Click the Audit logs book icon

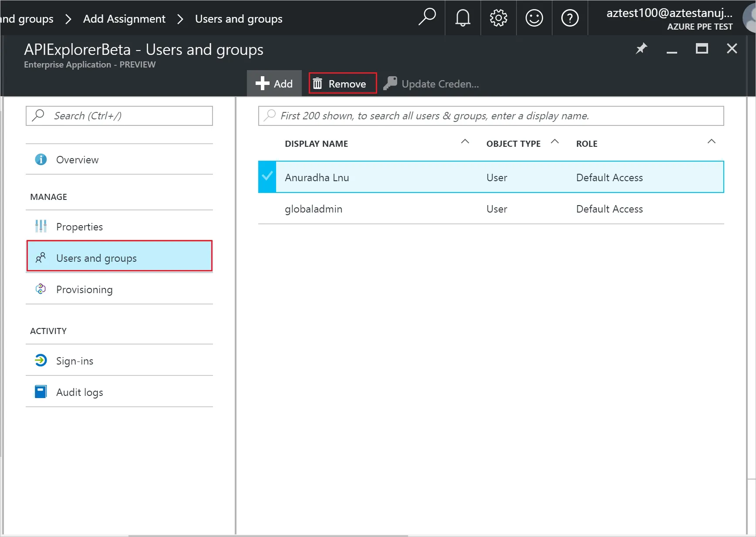point(41,392)
